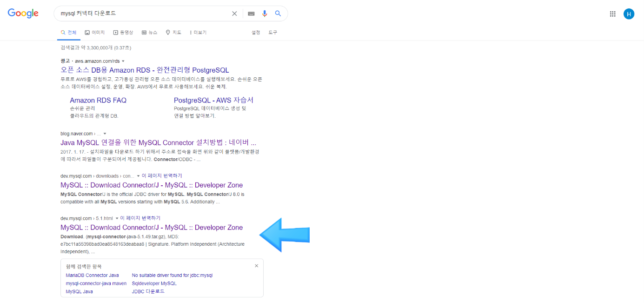Switch to the 이미지 tab
Image resolution: width=644 pixels, height=303 pixels.
pos(94,33)
